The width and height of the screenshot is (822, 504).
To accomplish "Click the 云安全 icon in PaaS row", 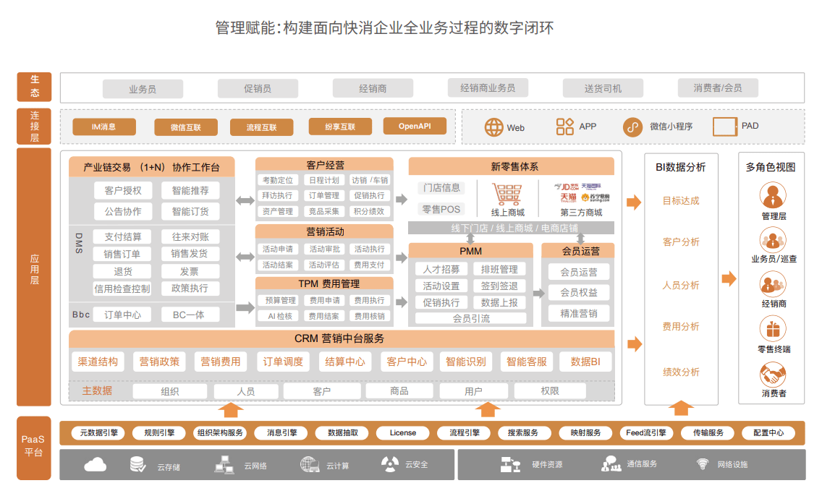I will click(389, 464).
